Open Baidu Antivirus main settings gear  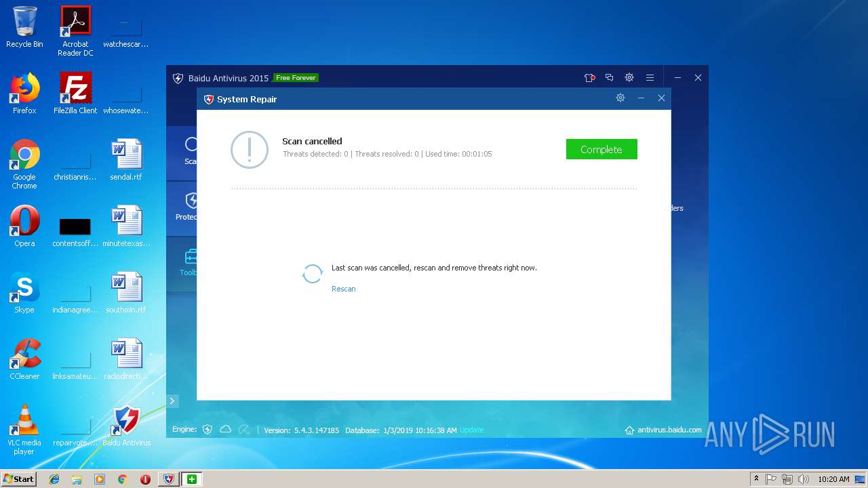629,78
